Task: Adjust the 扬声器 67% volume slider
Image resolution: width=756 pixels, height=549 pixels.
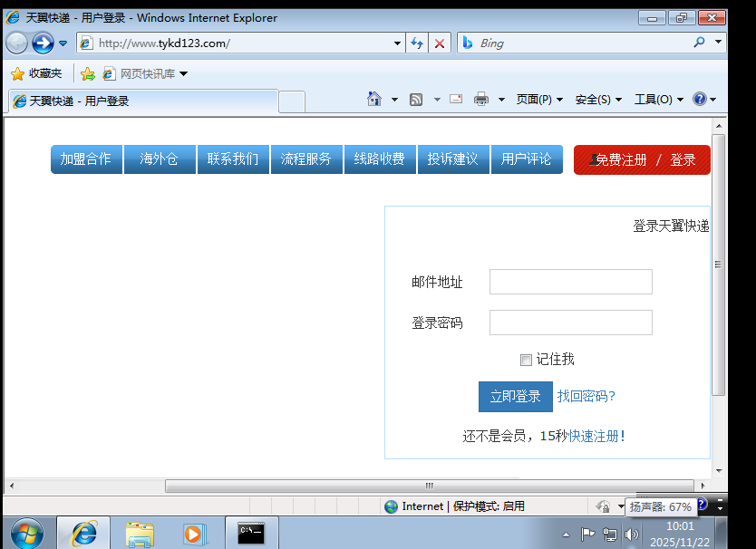Action: (x=659, y=506)
